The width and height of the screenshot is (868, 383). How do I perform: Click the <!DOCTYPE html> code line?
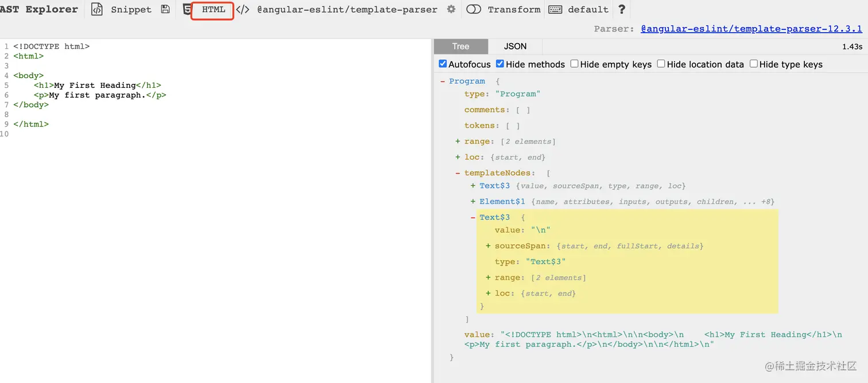[x=52, y=47]
